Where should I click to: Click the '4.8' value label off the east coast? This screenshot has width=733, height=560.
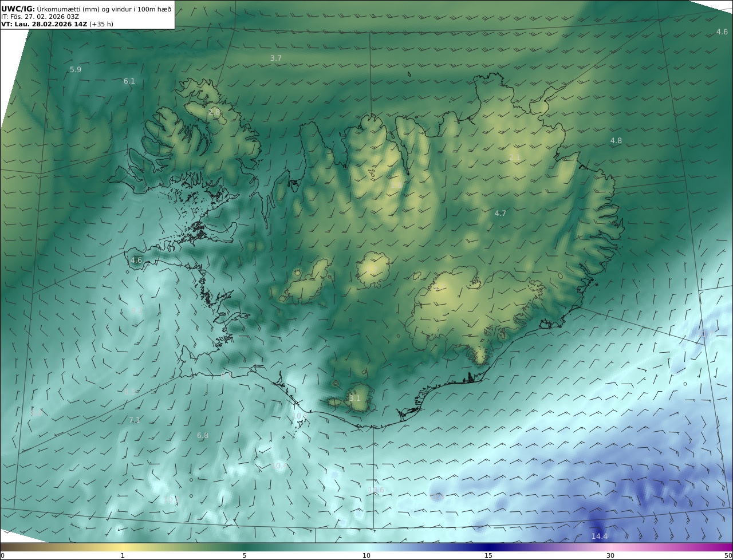(616, 141)
